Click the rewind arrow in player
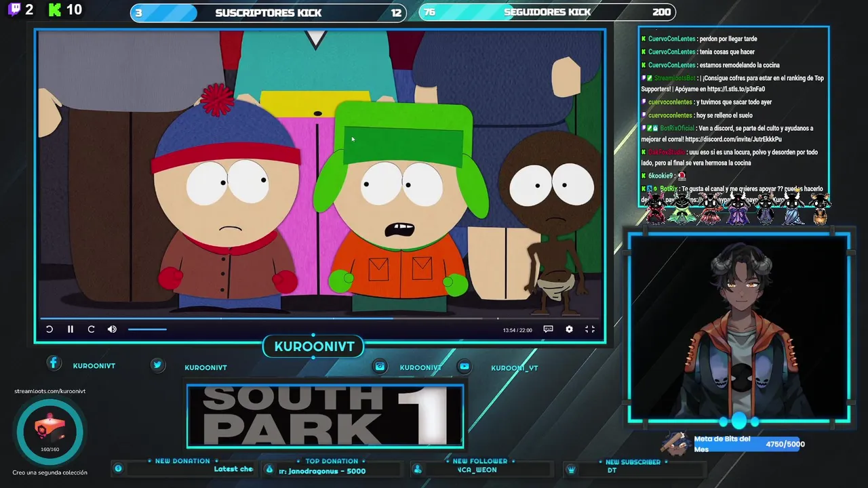This screenshot has width=868, height=488. (x=50, y=329)
